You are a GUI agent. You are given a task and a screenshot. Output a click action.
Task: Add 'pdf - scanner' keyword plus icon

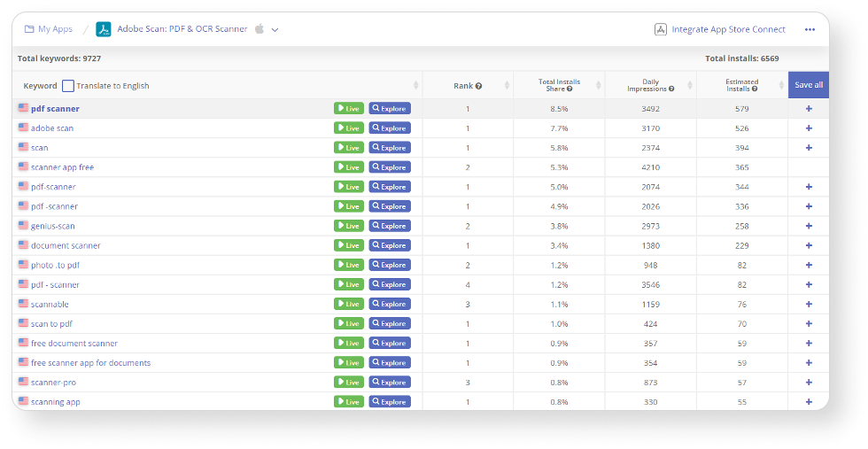pyautogui.click(x=809, y=284)
